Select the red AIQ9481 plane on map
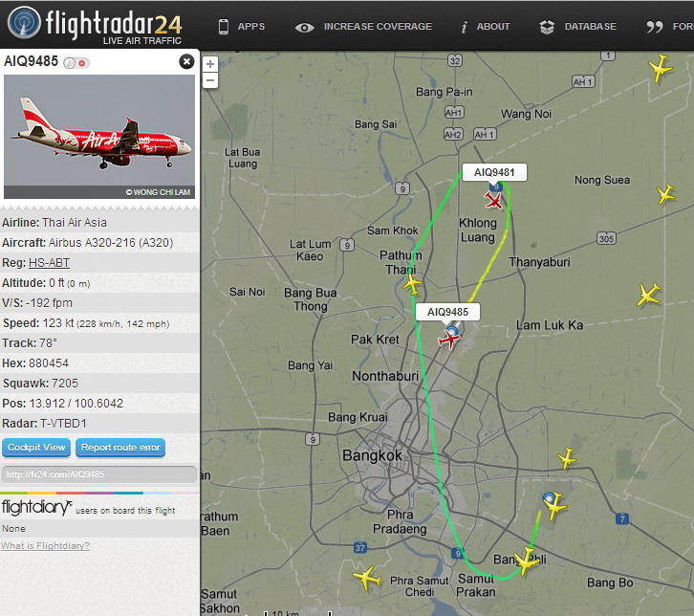This screenshot has width=694, height=616. coord(493,200)
